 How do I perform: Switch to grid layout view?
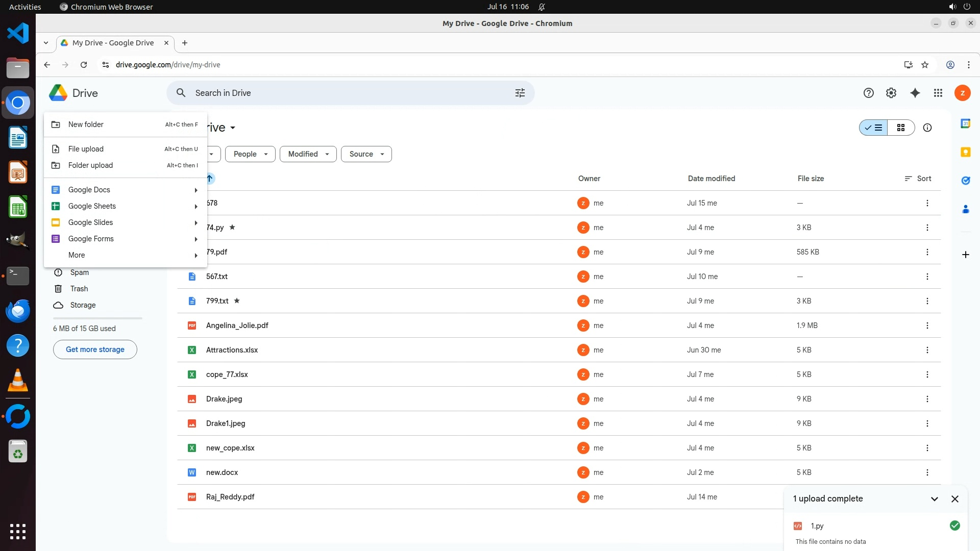pyautogui.click(x=901, y=128)
